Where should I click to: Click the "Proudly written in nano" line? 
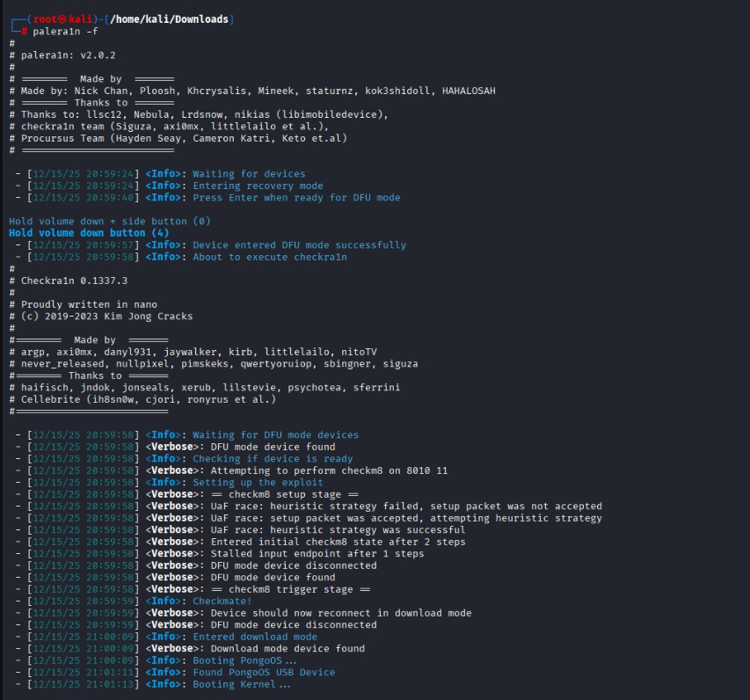click(x=89, y=304)
